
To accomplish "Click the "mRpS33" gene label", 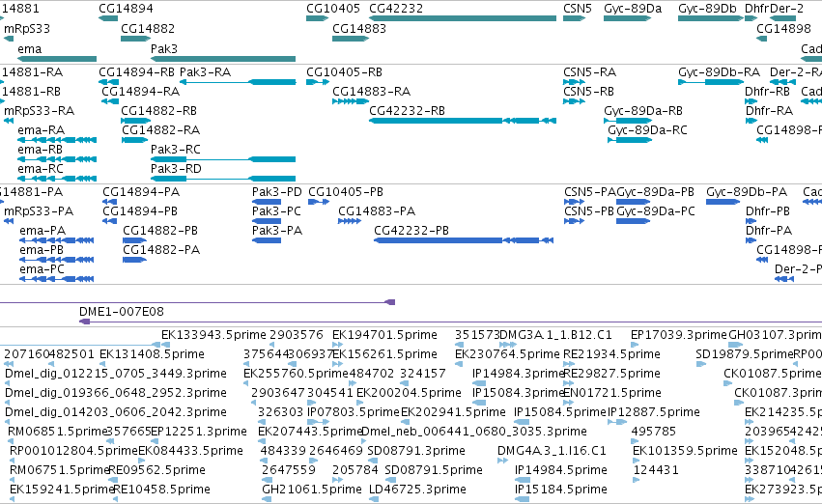I will click(27, 28).
